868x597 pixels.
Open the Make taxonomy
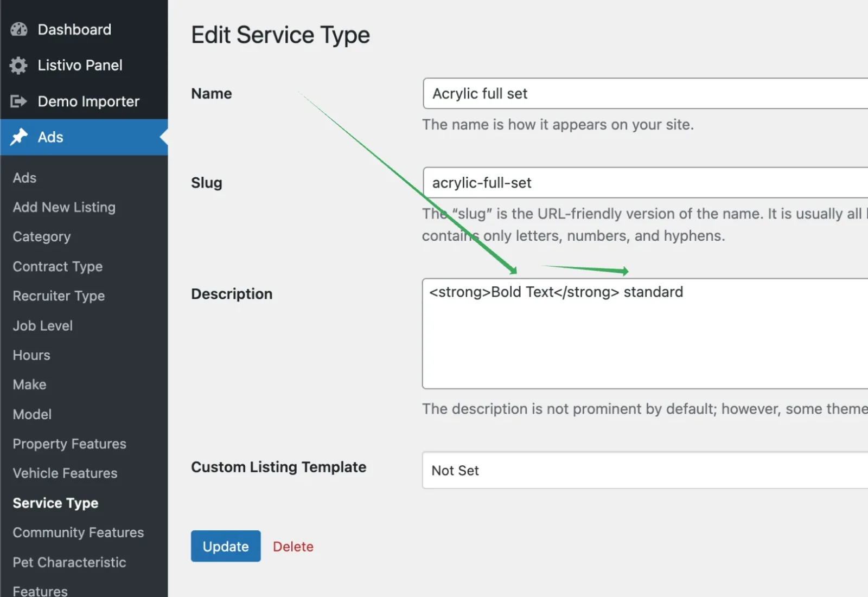(x=29, y=384)
